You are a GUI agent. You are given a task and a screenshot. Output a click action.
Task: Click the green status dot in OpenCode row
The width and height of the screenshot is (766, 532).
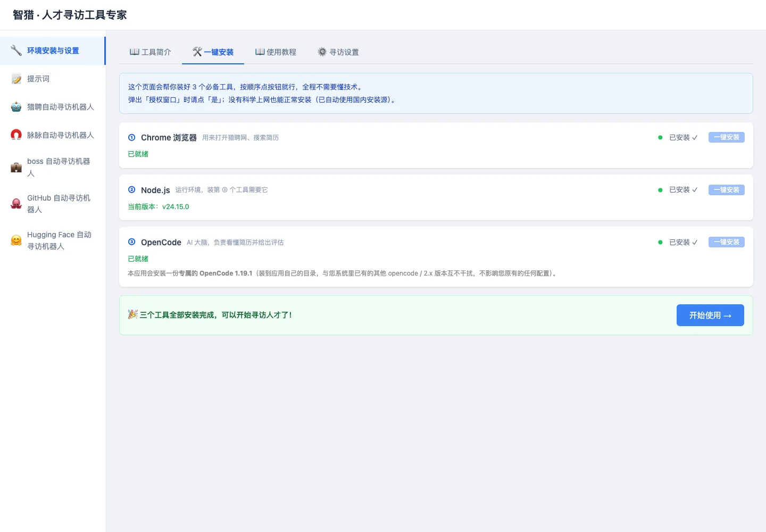pos(660,242)
